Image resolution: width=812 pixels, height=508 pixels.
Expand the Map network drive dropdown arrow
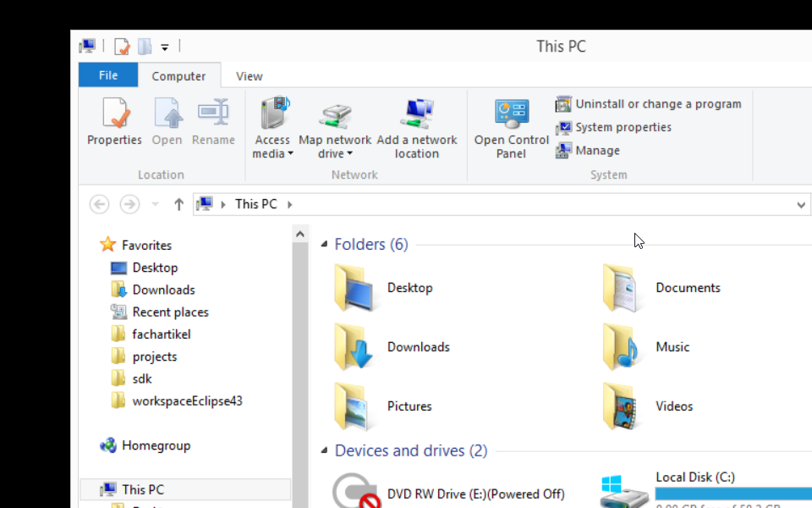coord(350,154)
